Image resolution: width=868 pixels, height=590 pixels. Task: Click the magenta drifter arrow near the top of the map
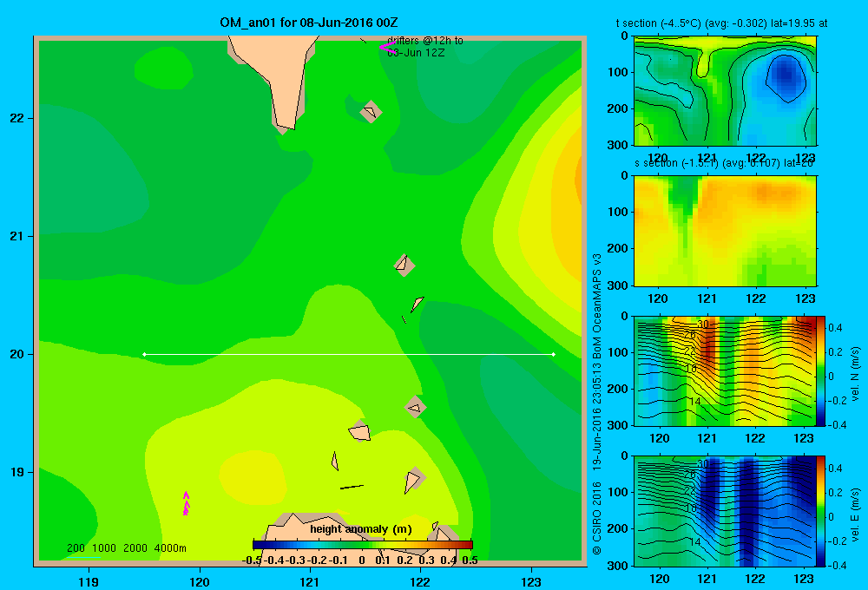pyautogui.click(x=386, y=48)
